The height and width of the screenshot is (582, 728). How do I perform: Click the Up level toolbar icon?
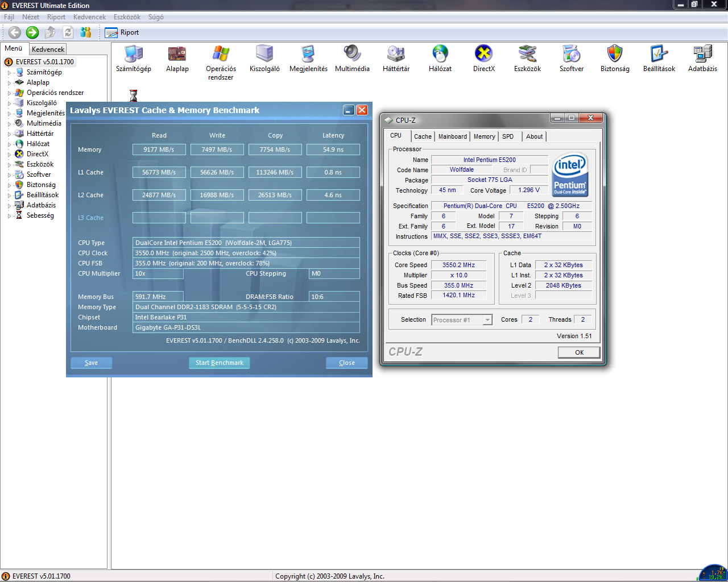50,32
